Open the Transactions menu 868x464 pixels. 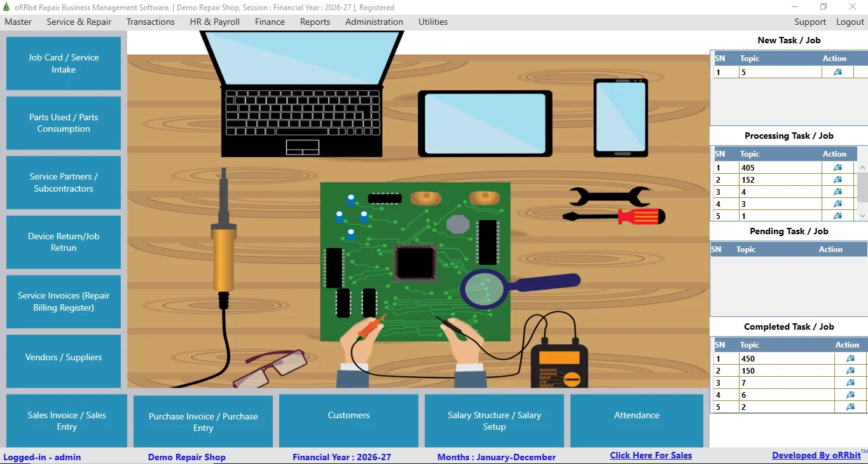coord(150,22)
